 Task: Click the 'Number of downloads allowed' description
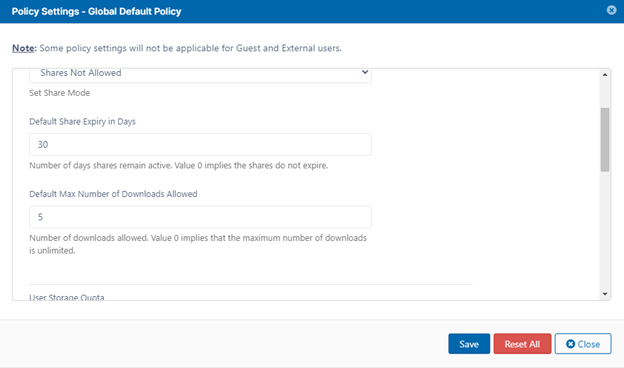198,244
